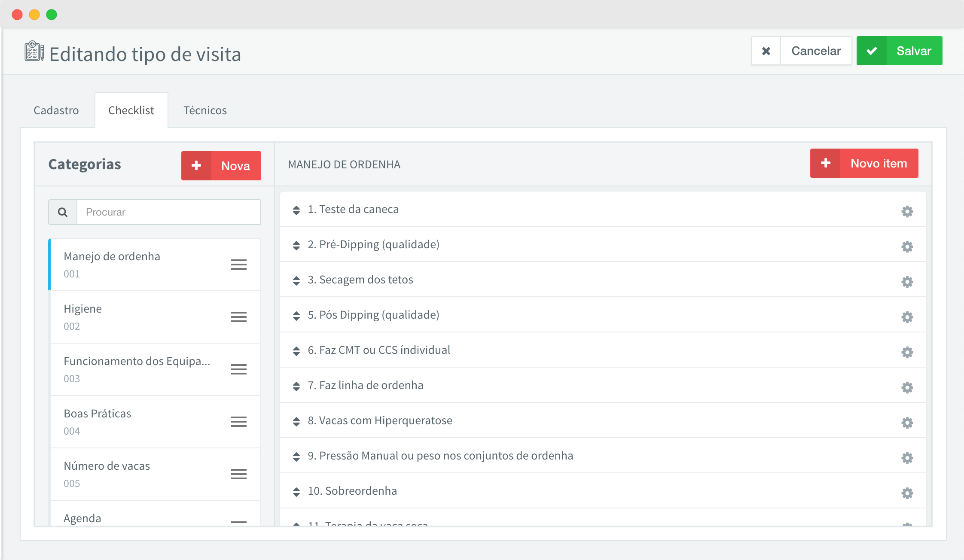The width and height of the screenshot is (964, 560).
Task: Click sort arrows on Pré-Dipping item
Action: 296,245
